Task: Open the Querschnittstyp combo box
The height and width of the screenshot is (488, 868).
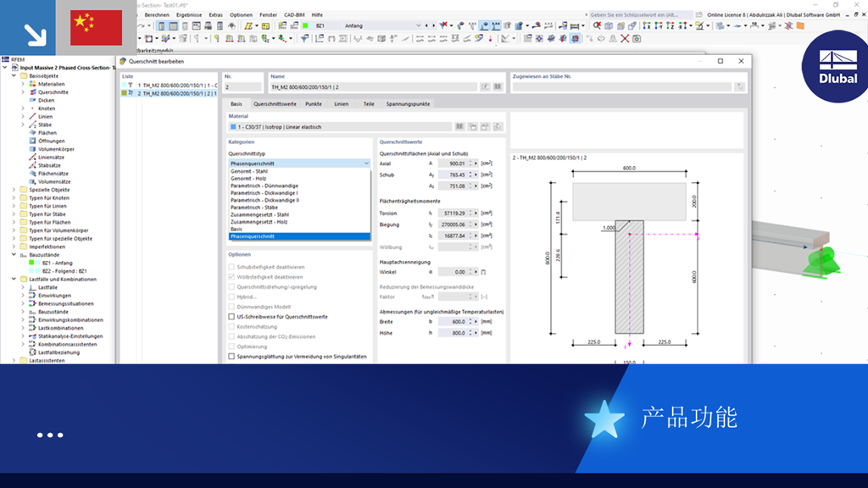Action: [x=299, y=164]
